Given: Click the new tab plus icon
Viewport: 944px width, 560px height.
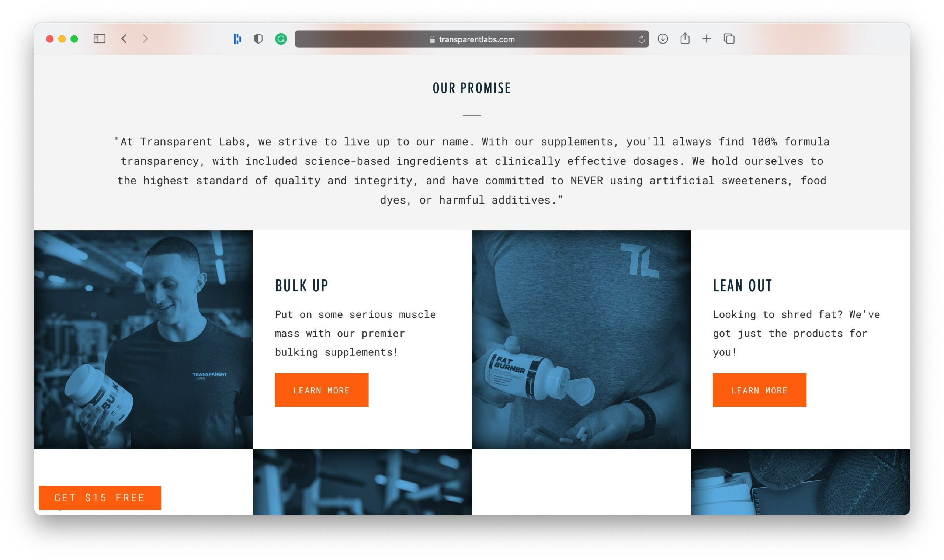Looking at the screenshot, I should tap(707, 39).
